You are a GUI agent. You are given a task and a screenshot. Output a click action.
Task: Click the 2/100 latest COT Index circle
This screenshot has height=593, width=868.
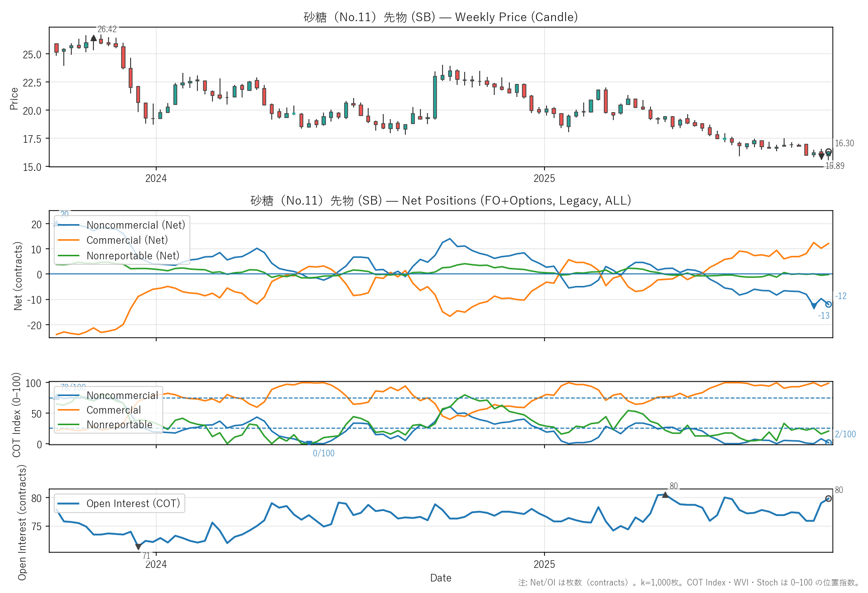pyautogui.click(x=828, y=442)
